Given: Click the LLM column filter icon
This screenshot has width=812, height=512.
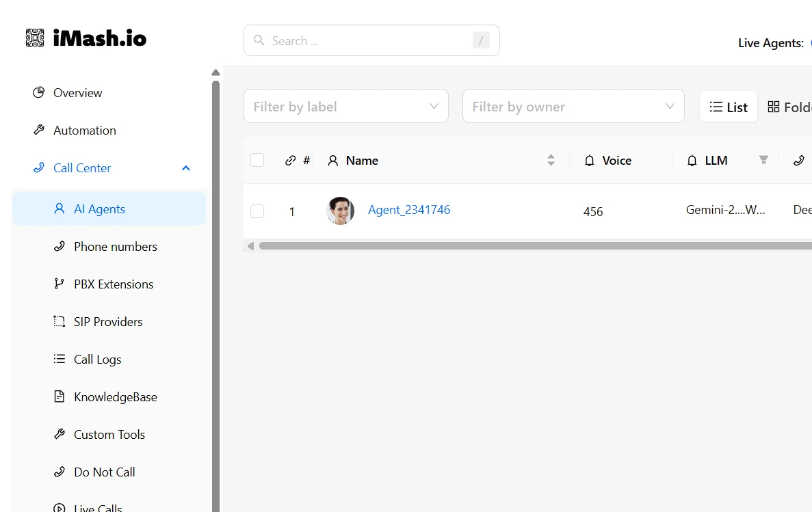Looking at the screenshot, I should coord(763,160).
